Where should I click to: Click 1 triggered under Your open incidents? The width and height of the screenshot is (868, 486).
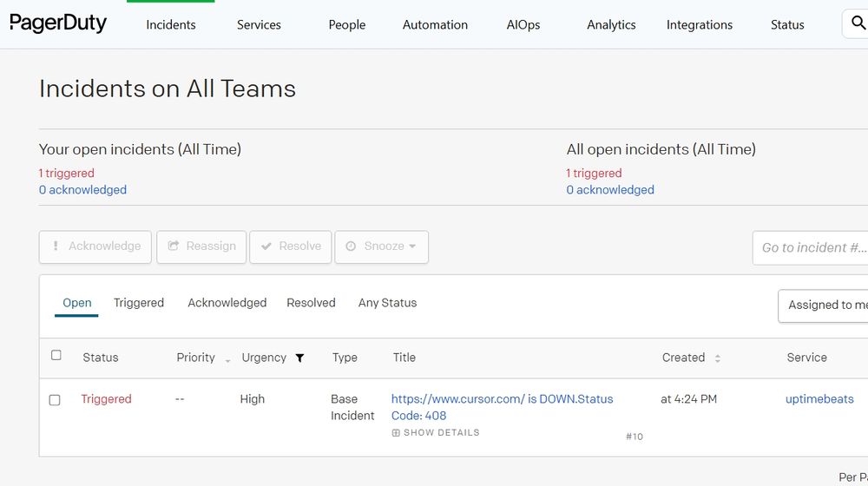67,174
